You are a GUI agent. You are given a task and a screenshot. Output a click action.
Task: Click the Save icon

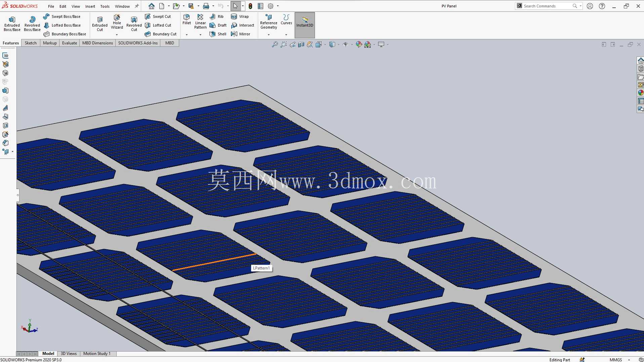[191, 6]
